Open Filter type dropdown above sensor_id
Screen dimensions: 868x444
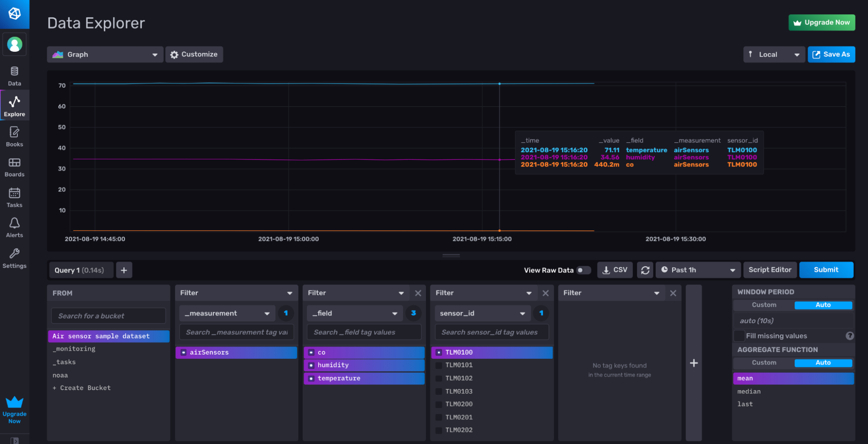484,293
